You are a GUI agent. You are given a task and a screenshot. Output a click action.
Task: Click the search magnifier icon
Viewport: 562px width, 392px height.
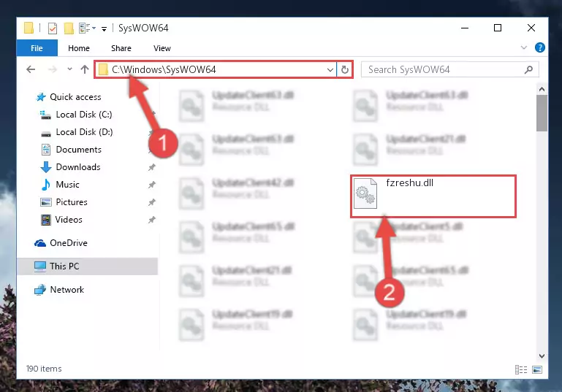(528, 69)
